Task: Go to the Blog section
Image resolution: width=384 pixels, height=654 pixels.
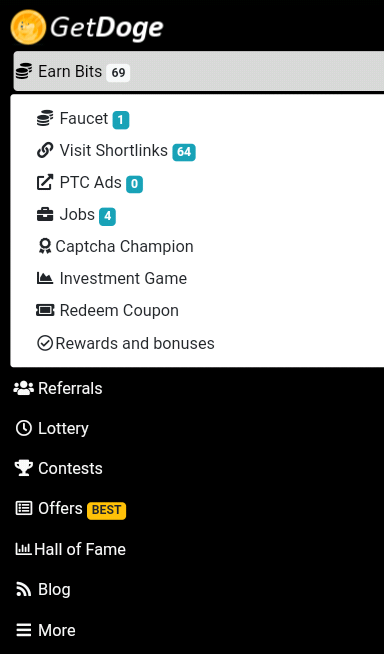Action: tap(43, 589)
